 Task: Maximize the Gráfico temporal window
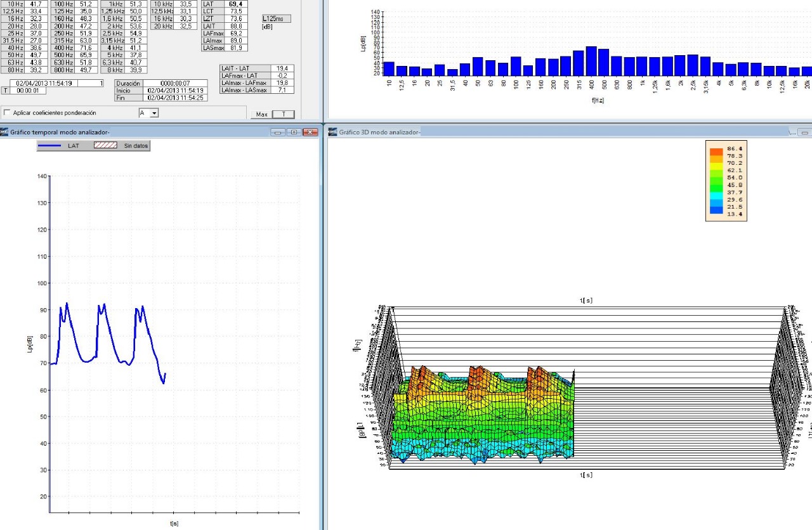click(294, 132)
